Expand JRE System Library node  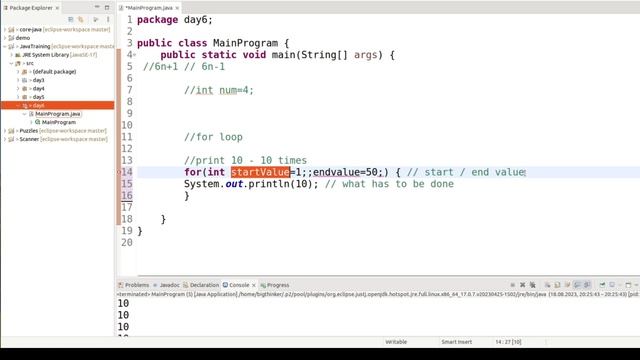tap(11, 55)
